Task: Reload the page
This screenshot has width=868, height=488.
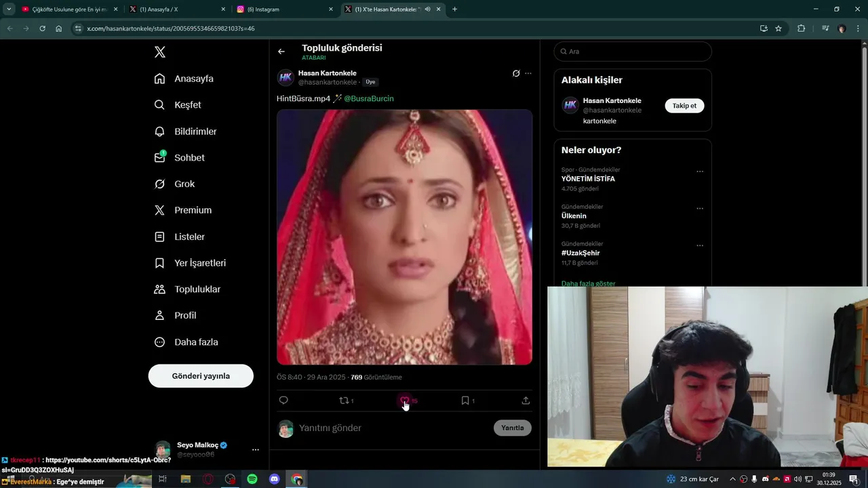Action: click(42, 28)
